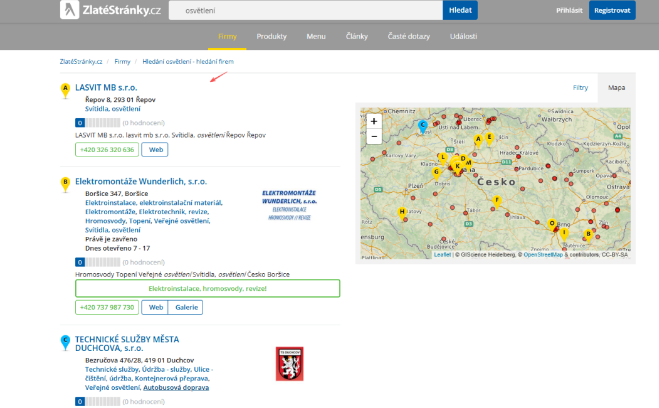Click the Technické služby Duchcov logo thumbnail
The width and height of the screenshot is (659, 408).
click(289, 363)
